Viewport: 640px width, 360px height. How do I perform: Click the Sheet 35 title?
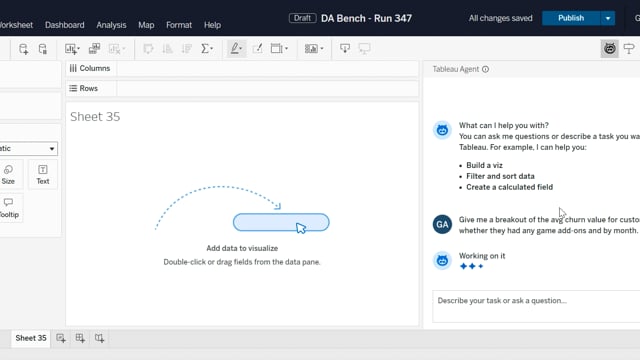tap(95, 117)
